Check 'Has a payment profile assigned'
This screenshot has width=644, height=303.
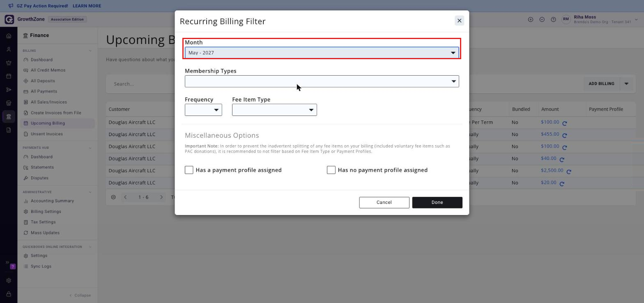click(x=189, y=170)
